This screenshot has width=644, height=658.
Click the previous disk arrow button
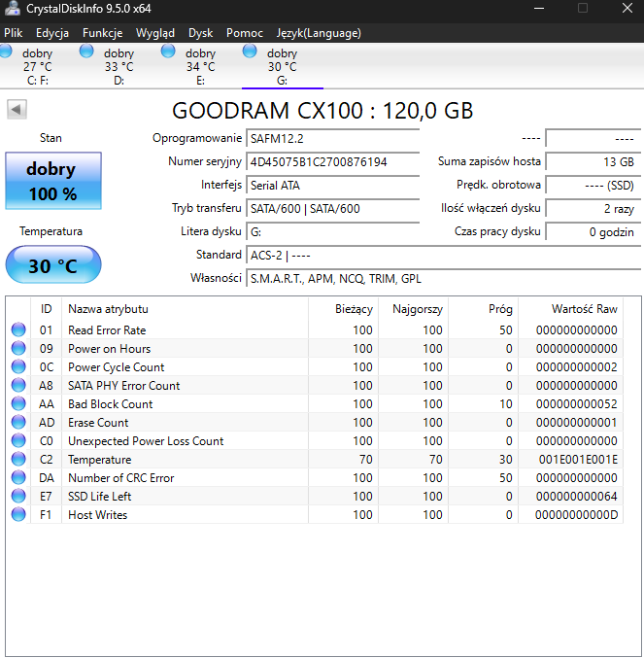pos(17,110)
